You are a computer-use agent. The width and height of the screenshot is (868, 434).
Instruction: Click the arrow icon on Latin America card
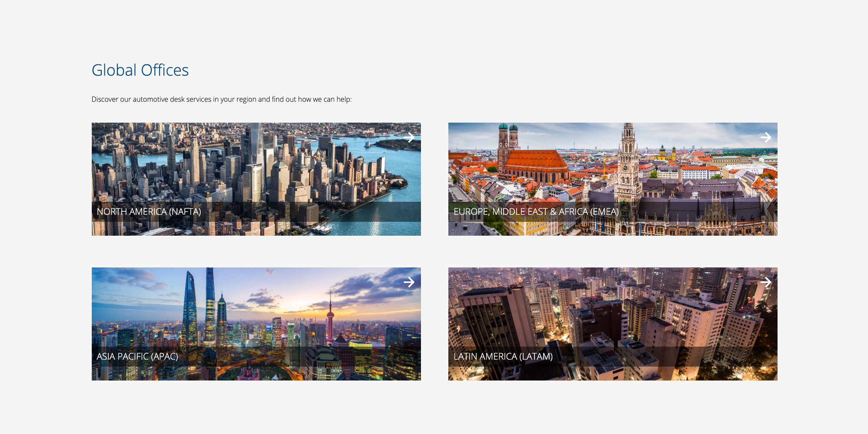(765, 282)
